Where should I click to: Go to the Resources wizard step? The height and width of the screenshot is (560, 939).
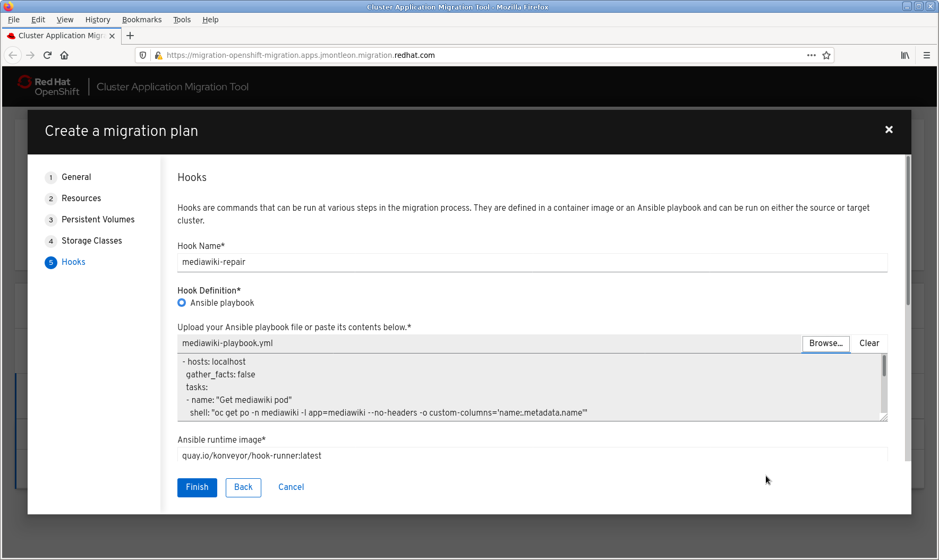(81, 199)
